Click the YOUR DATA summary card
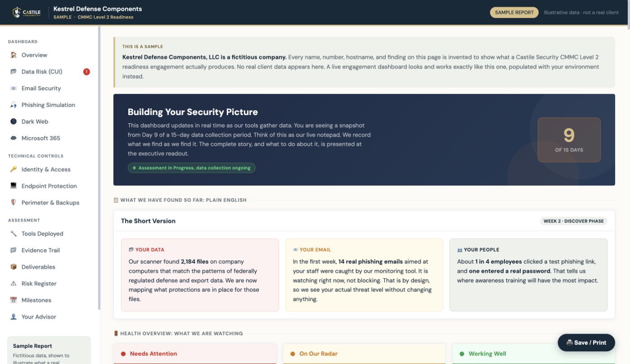The width and height of the screenshot is (630, 364). (x=200, y=275)
